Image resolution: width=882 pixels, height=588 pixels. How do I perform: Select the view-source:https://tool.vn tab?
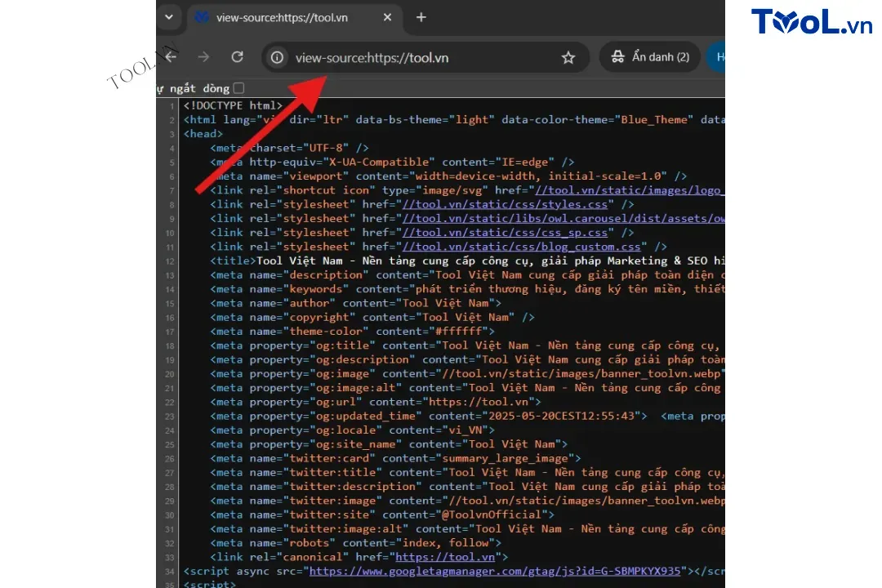(x=293, y=17)
